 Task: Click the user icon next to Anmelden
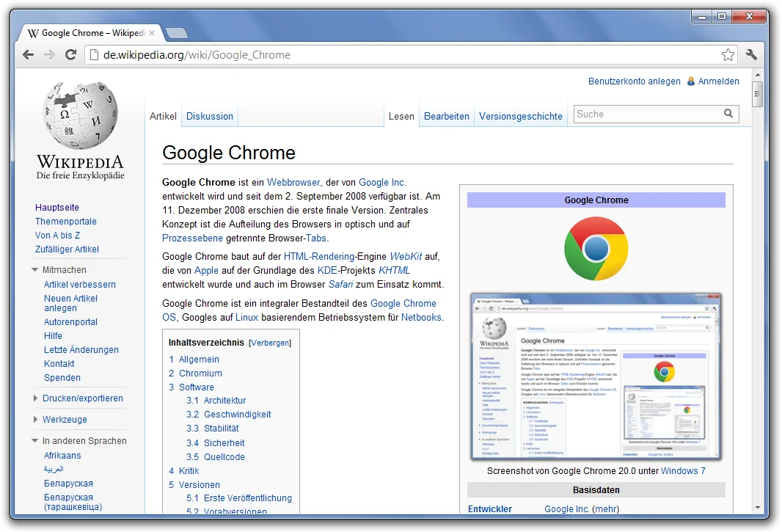(x=691, y=81)
